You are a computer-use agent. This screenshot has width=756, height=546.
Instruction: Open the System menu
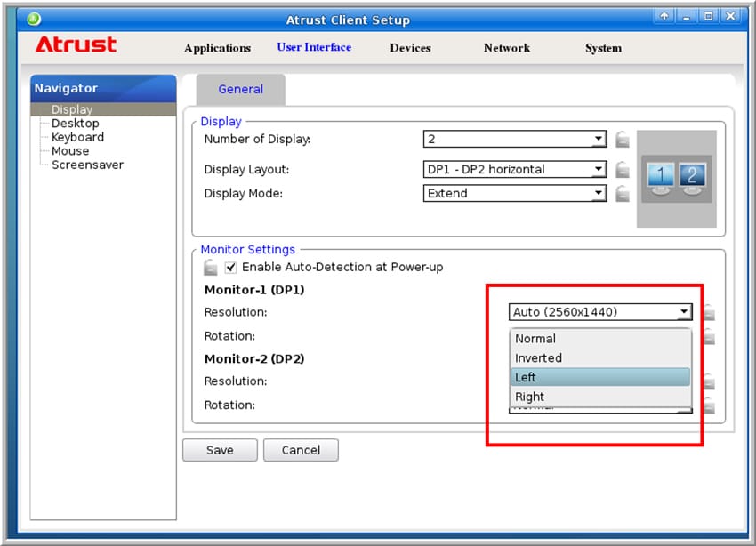pyautogui.click(x=603, y=48)
